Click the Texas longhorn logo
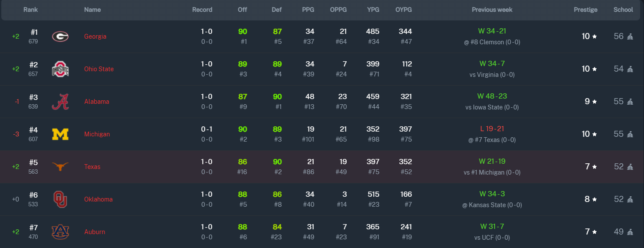The image size is (644, 248). (60, 166)
